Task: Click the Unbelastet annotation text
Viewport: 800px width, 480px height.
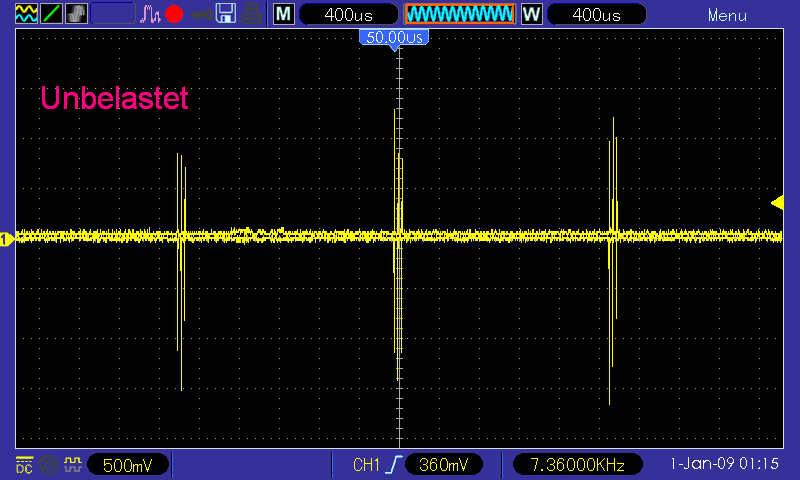Action: [114, 98]
